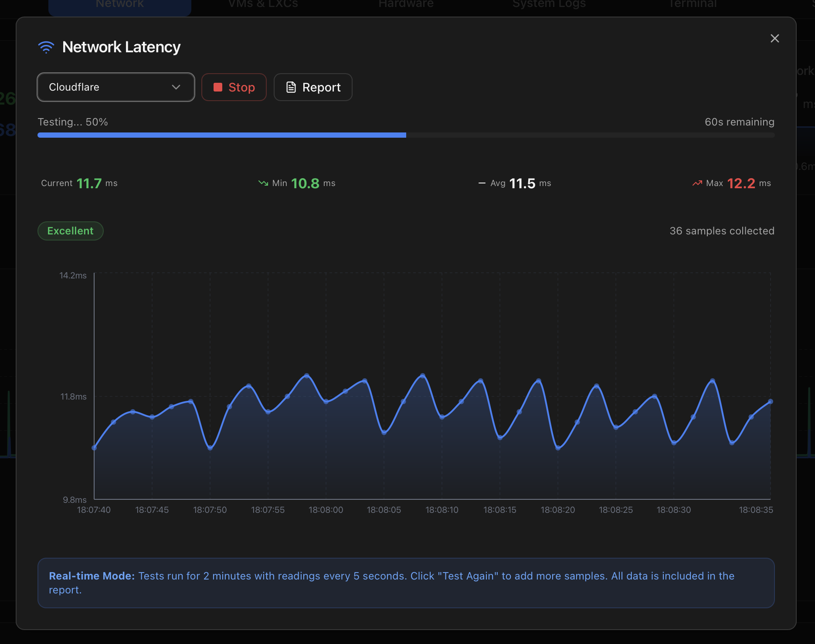Click the first data point on the chart
815x644 pixels.
[x=94, y=447]
